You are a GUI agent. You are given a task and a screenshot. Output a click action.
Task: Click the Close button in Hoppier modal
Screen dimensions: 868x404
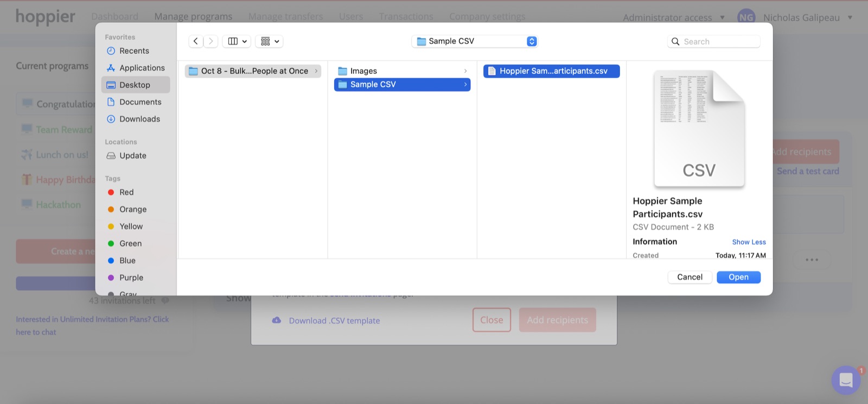coord(492,320)
